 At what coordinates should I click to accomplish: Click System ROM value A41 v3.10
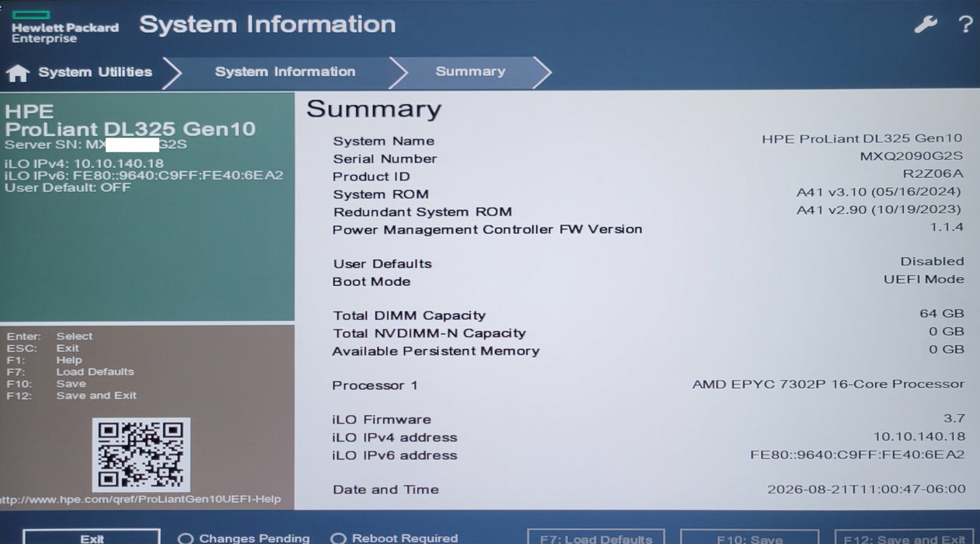879,192
